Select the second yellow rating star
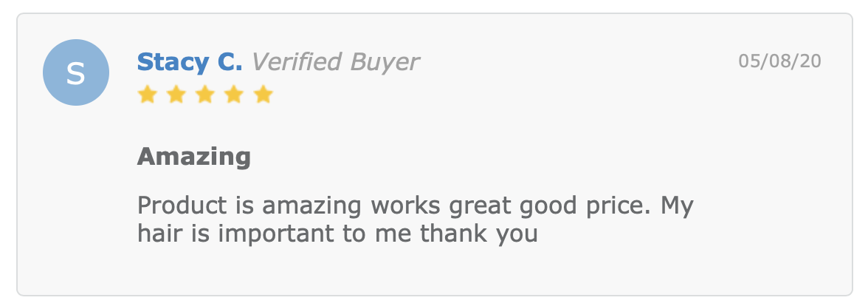 click(x=176, y=95)
